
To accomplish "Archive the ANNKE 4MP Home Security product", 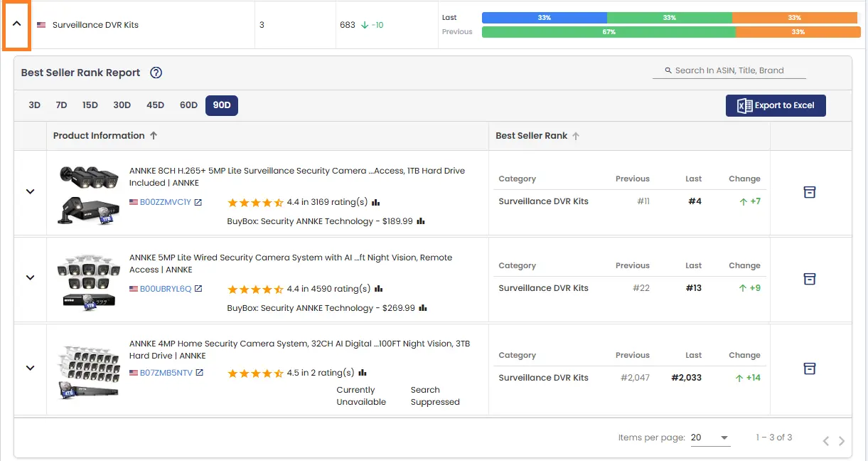I will pos(809,369).
